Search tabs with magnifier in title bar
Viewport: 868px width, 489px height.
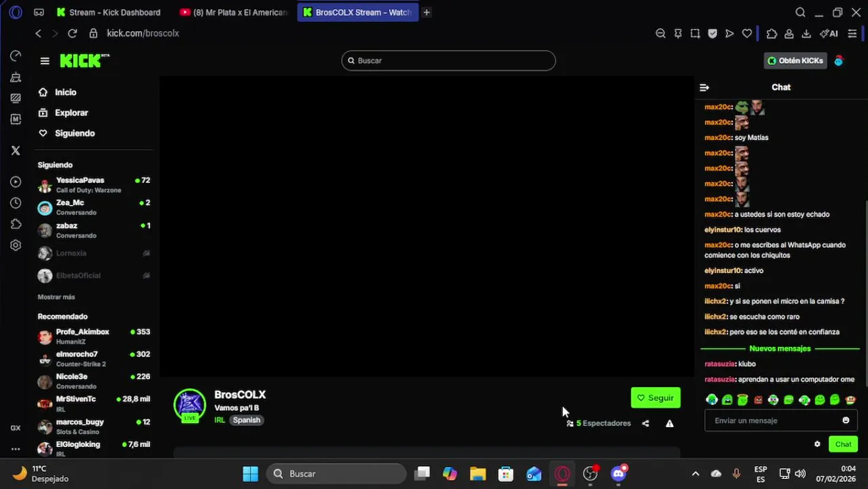click(x=800, y=12)
